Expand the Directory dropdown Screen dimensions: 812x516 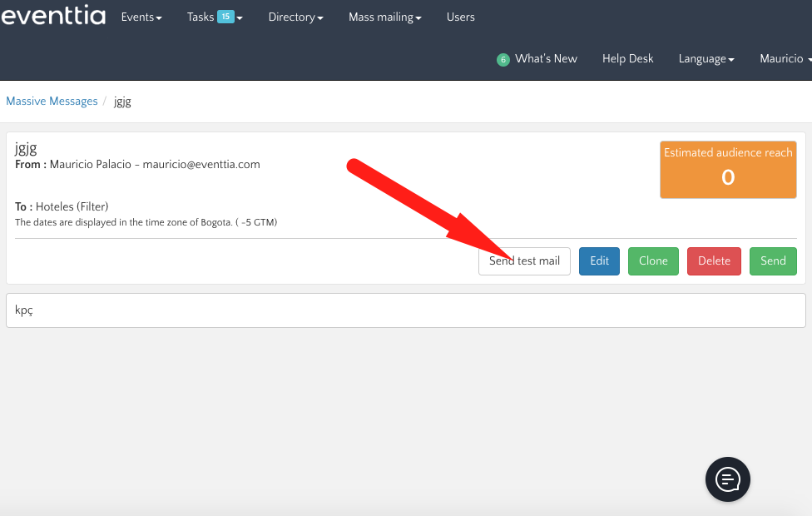point(295,17)
